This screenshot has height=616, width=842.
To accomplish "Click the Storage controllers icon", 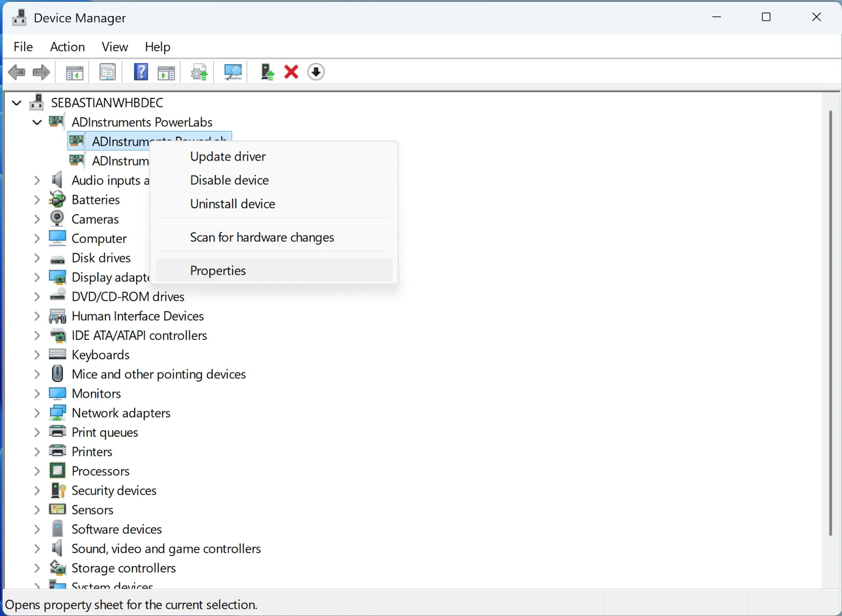I will tap(57, 568).
